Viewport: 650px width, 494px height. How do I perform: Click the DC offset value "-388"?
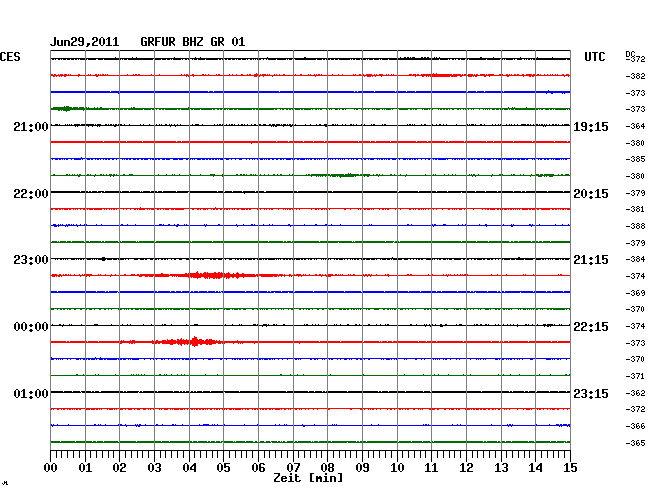[x=635, y=226]
